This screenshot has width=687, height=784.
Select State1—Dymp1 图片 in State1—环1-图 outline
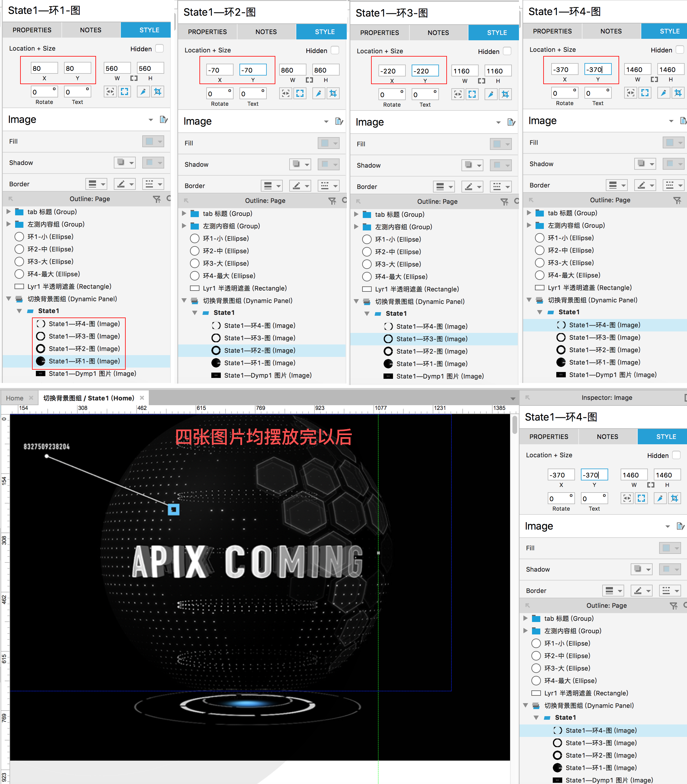(92, 373)
